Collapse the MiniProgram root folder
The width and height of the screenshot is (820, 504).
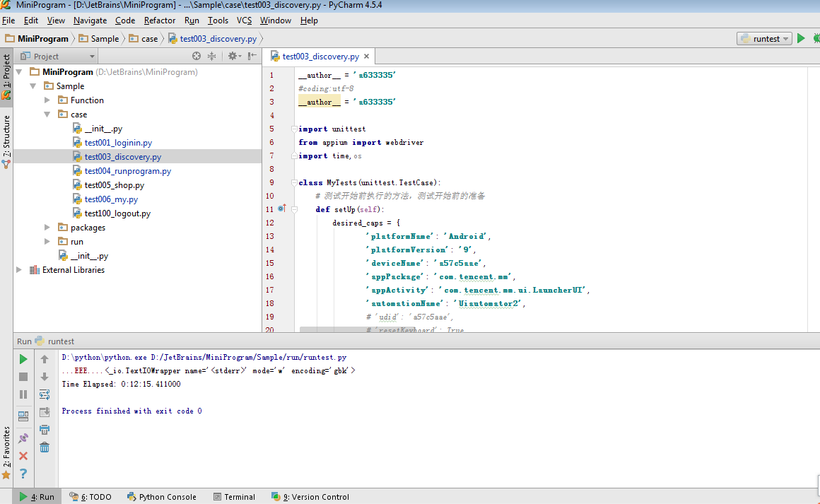coord(19,71)
